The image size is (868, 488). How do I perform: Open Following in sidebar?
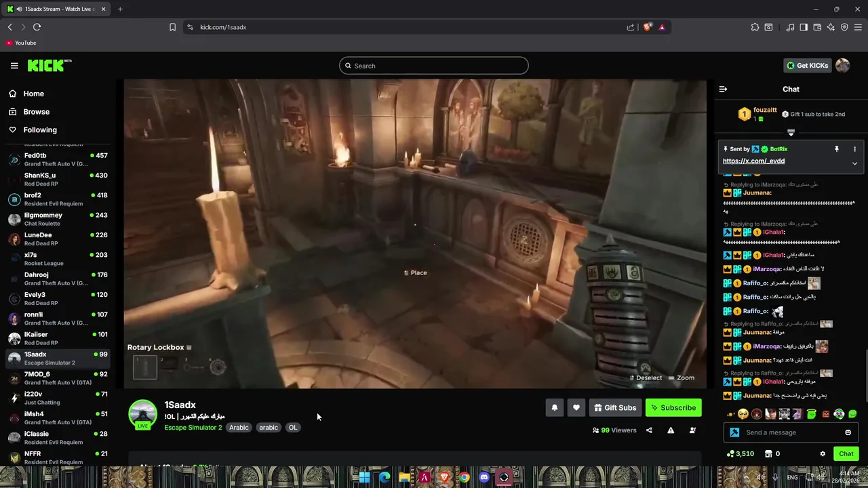[40, 129]
